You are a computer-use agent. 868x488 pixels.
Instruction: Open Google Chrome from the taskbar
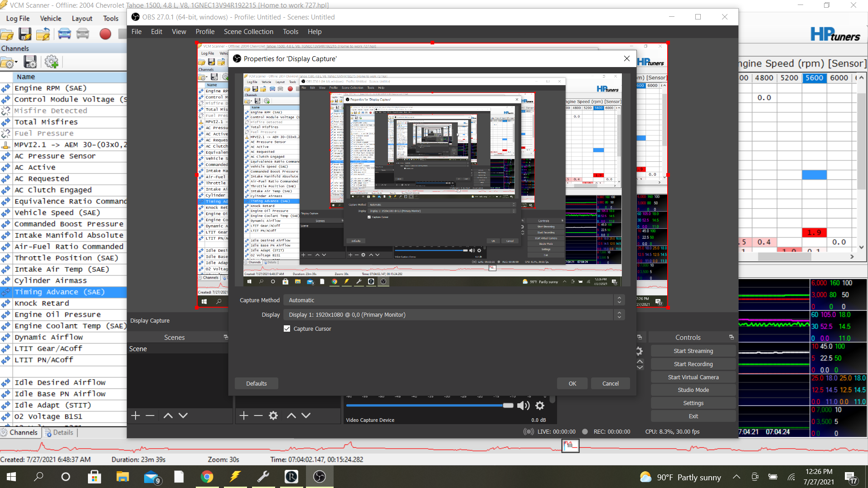[x=207, y=477]
